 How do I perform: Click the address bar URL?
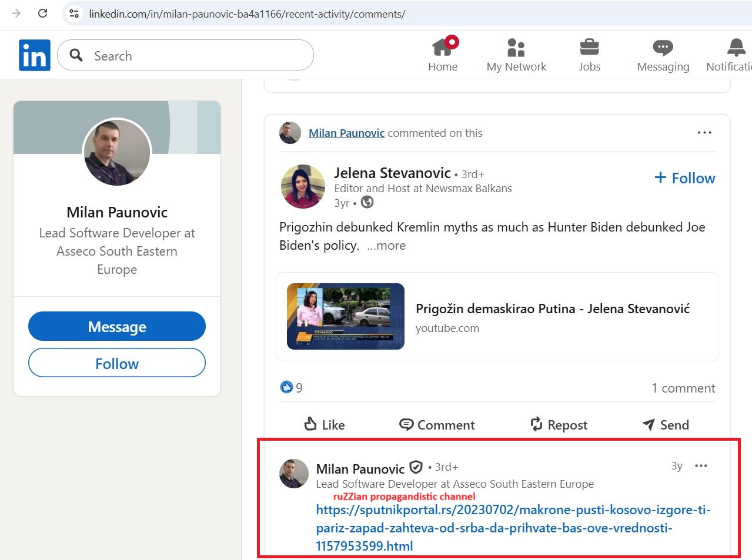(247, 14)
